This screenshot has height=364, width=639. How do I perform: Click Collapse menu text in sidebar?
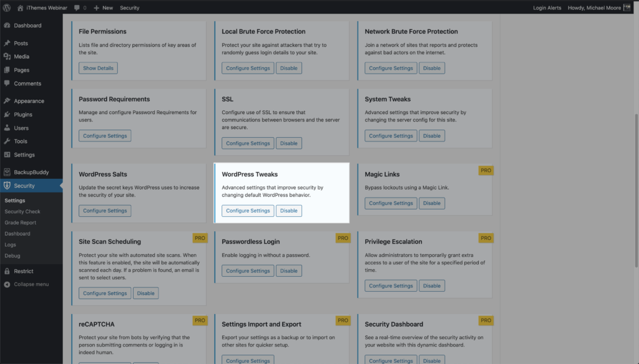tap(31, 285)
